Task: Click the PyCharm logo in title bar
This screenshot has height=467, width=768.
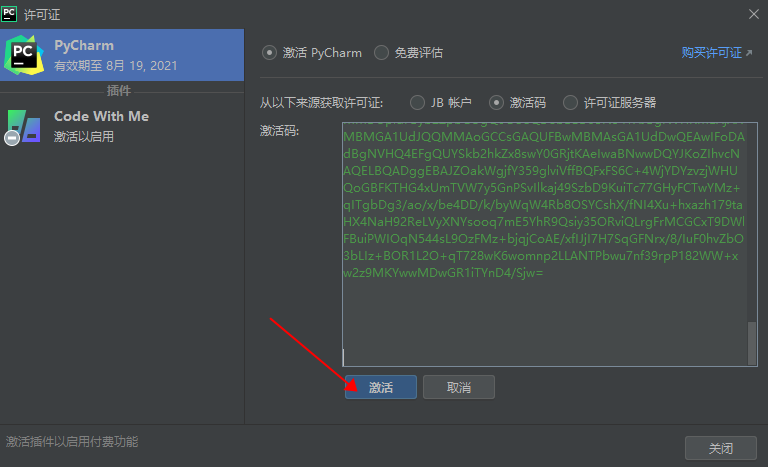Action: tap(12, 13)
